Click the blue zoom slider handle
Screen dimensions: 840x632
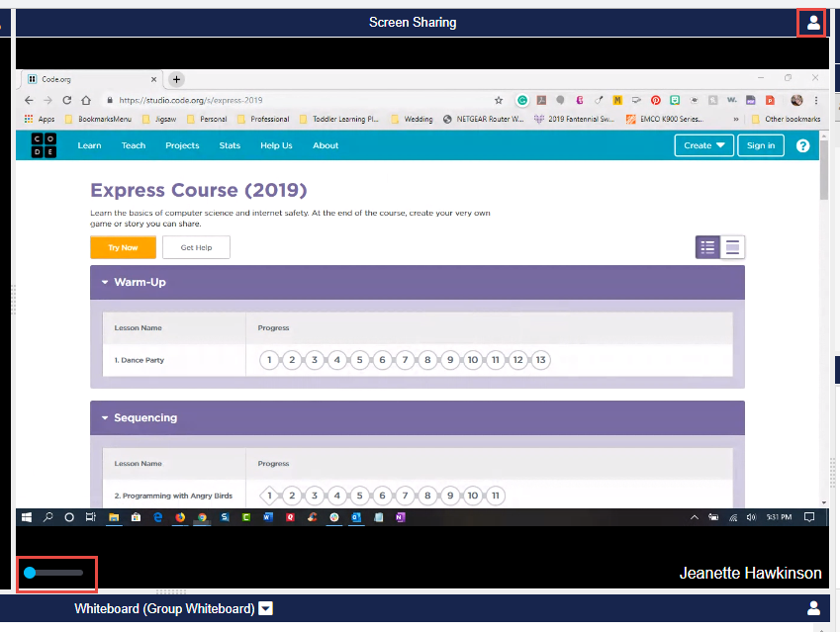tap(30, 573)
